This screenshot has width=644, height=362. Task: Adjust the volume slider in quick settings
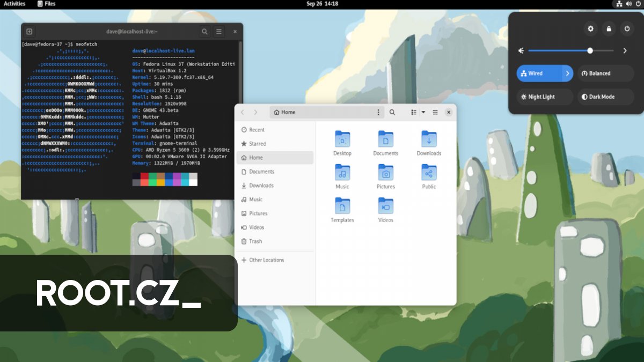pos(570,50)
